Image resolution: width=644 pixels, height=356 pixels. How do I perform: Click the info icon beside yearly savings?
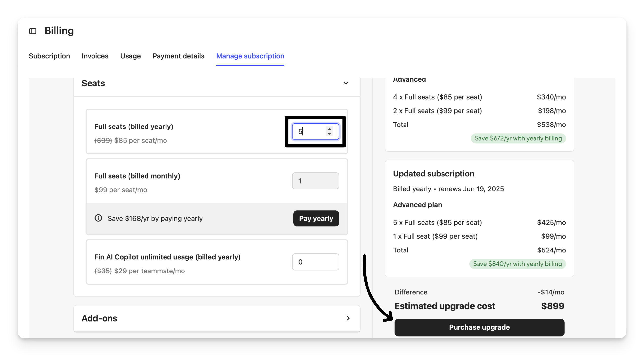(x=98, y=218)
